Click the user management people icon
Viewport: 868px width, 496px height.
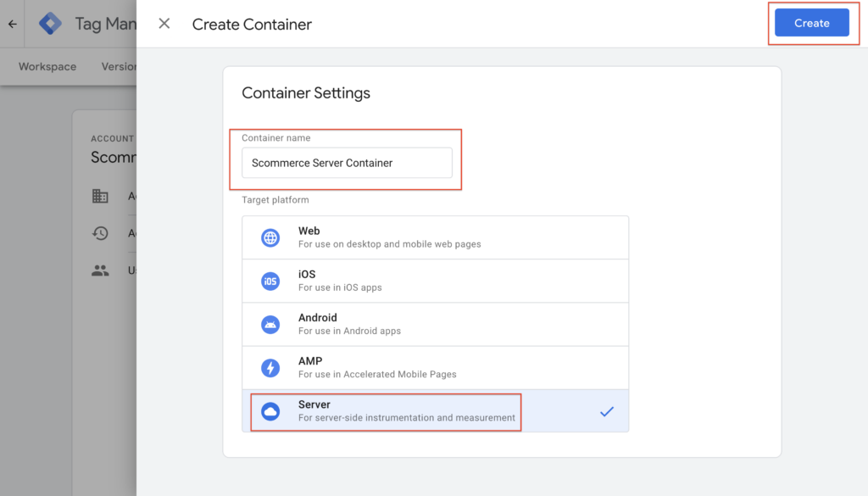coord(100,270)
